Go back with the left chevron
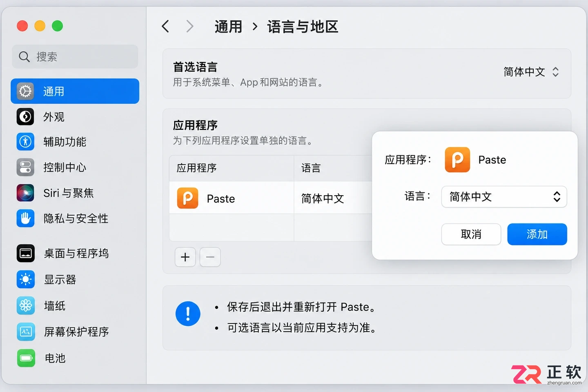Viewport: 588px width, 392px height. [165, 27]
